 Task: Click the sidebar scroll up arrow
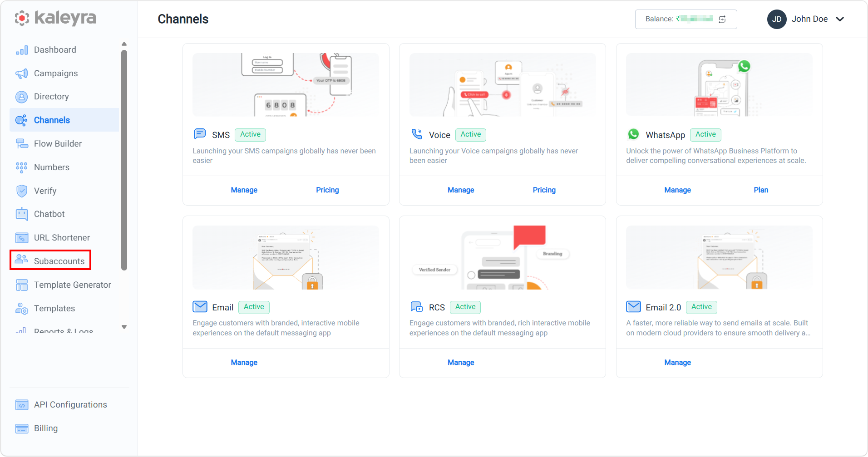coord(124,44)
